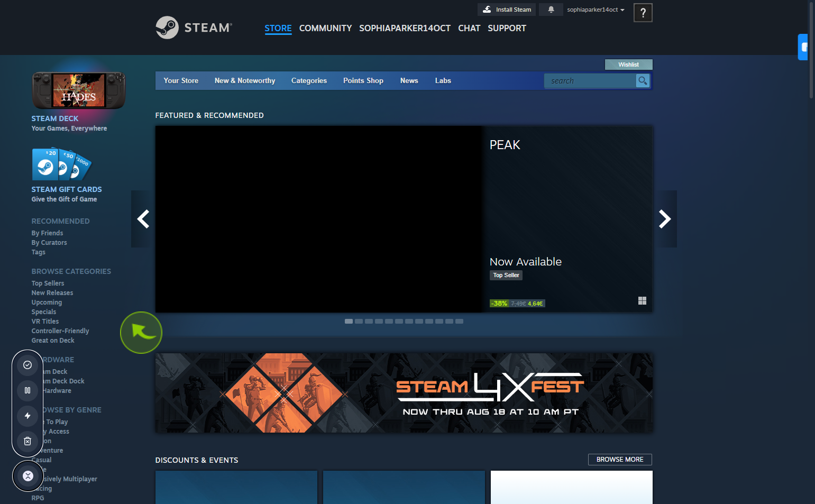Open the notifications bell
Screen dimensions: 815x504
[551, 10]
